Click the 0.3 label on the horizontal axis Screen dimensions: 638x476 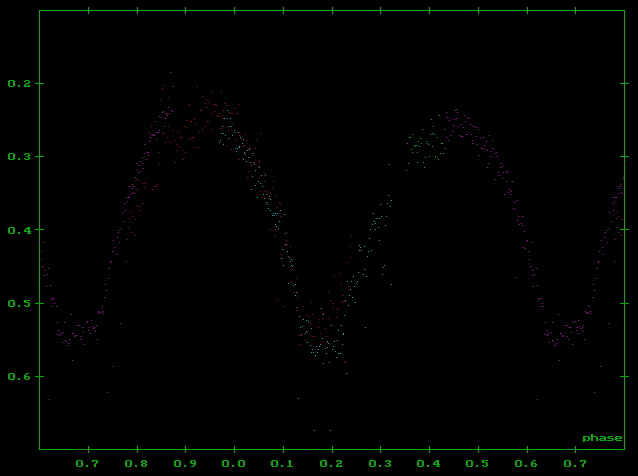380,464
